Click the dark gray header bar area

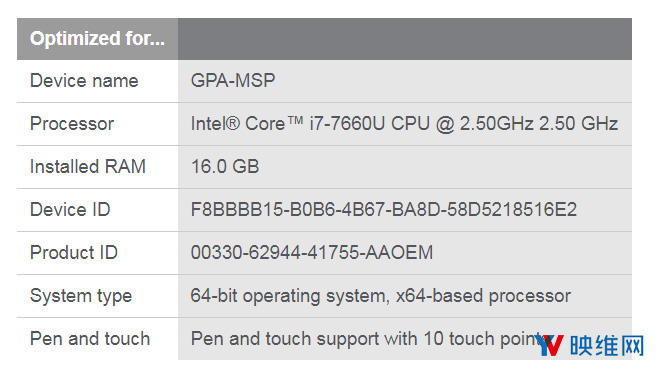tap(405, 39)
